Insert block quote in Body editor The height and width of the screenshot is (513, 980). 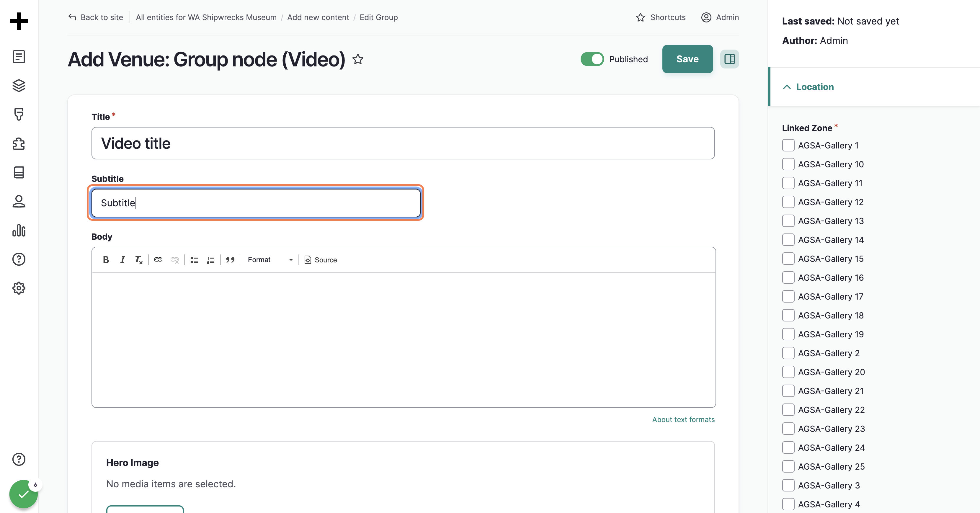[230, 260]
